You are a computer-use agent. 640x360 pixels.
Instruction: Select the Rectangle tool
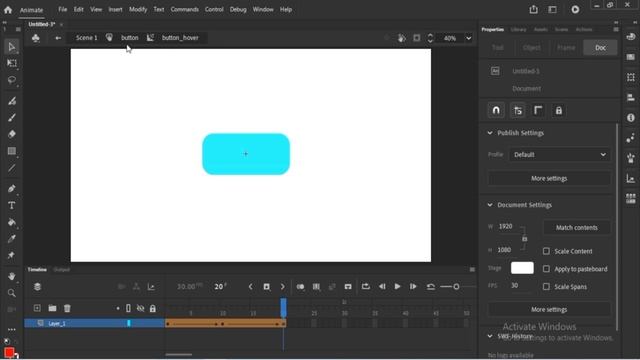click(11, 151)
